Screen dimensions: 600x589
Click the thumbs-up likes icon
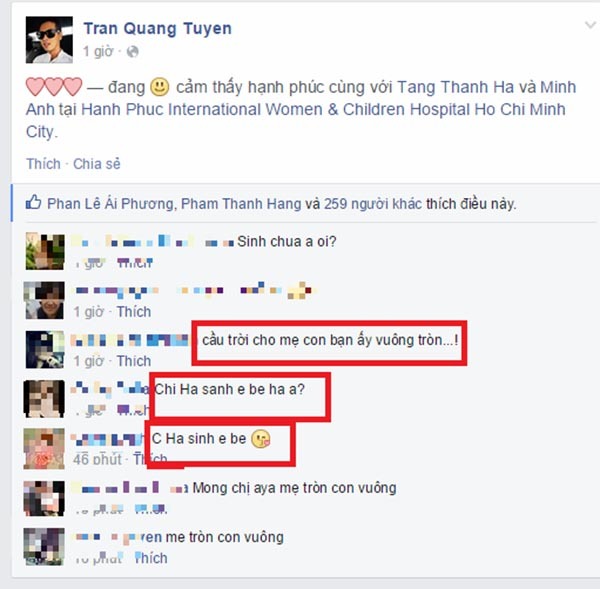pyautogui.click(x=34, y=202)
